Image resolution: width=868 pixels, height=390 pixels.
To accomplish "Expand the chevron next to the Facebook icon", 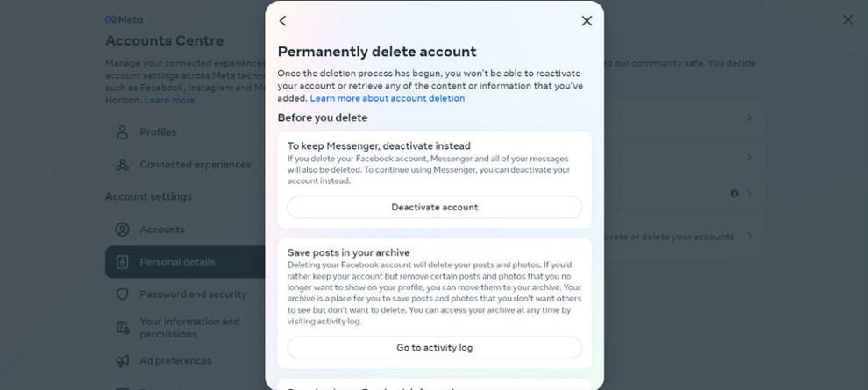I will [750, 193].
